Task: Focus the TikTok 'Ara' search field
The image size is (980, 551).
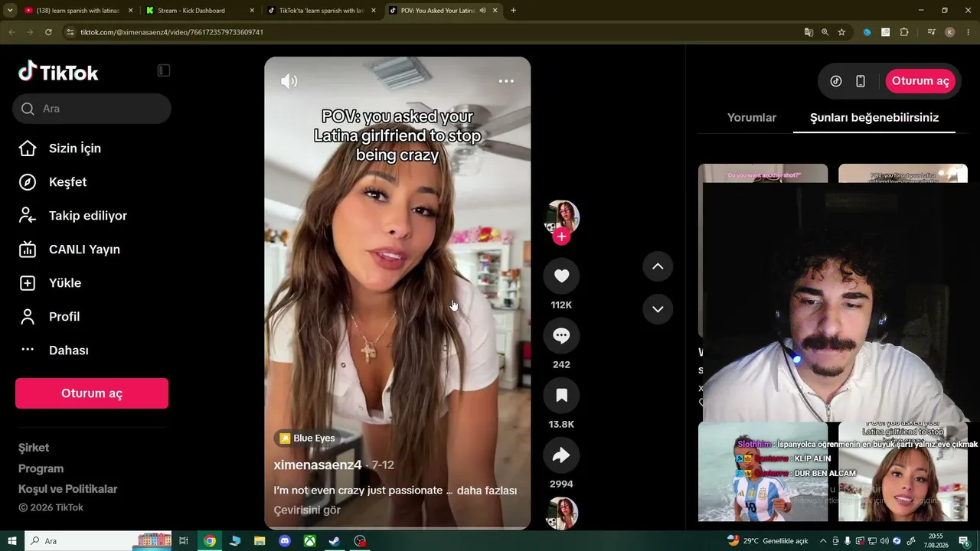Action: [92, 109]
